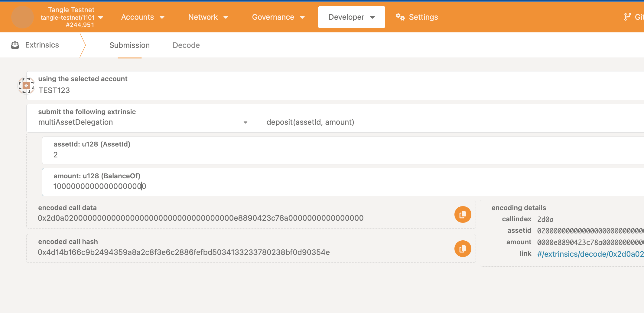Viewport: 644px width, 313px height.
Task: Click the Tangle network logo avatar
Action: [22, 17]
